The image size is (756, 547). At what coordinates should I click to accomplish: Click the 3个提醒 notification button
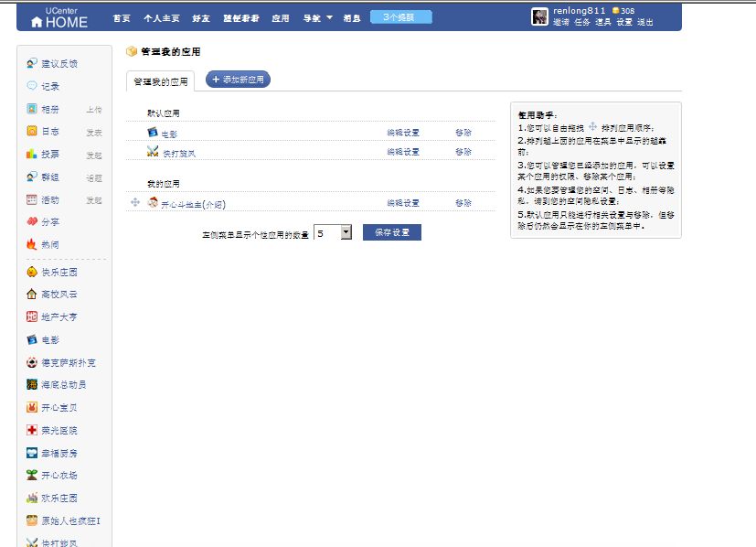(401, 17)
